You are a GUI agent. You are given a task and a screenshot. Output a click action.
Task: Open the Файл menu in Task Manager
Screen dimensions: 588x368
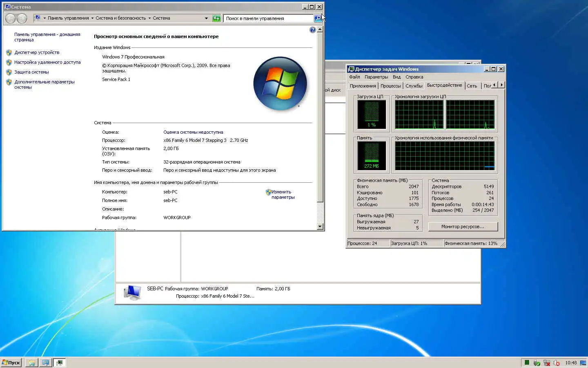(354, 77)
